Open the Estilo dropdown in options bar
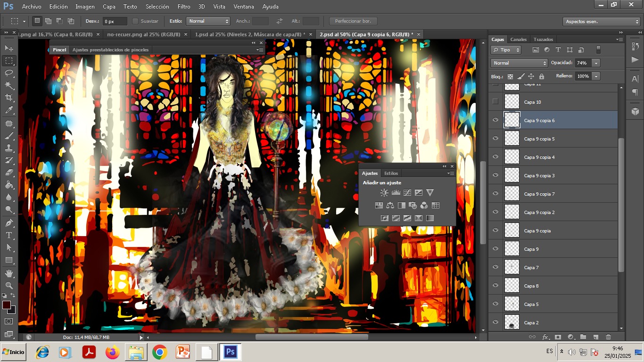The height and width of the screenshot is (362, 644). (208, 21)
